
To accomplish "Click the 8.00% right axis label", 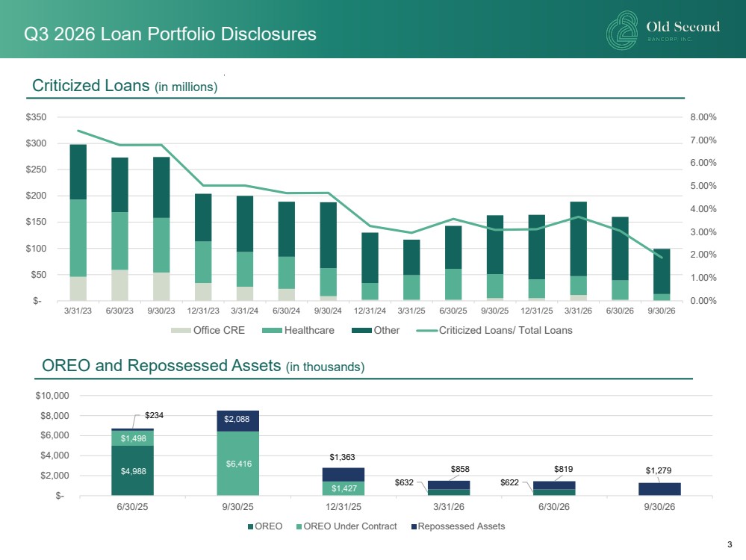I will (x=703, y=117).
